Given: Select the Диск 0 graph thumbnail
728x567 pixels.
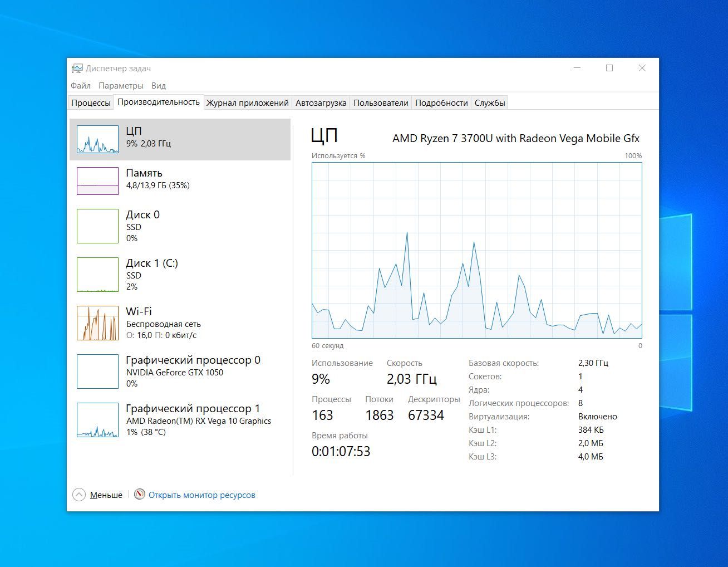Looking at the screenshot, I should pyautogui.click(x=97, y=226).
